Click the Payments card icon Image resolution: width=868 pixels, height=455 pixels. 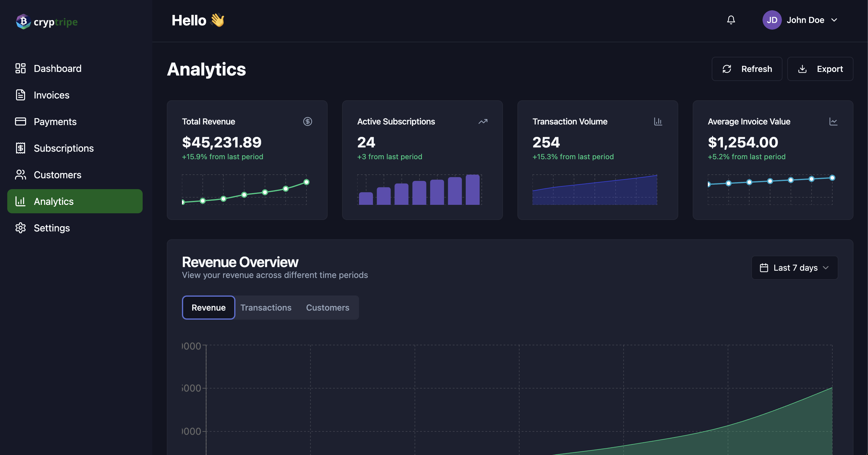tap(21, 121)
